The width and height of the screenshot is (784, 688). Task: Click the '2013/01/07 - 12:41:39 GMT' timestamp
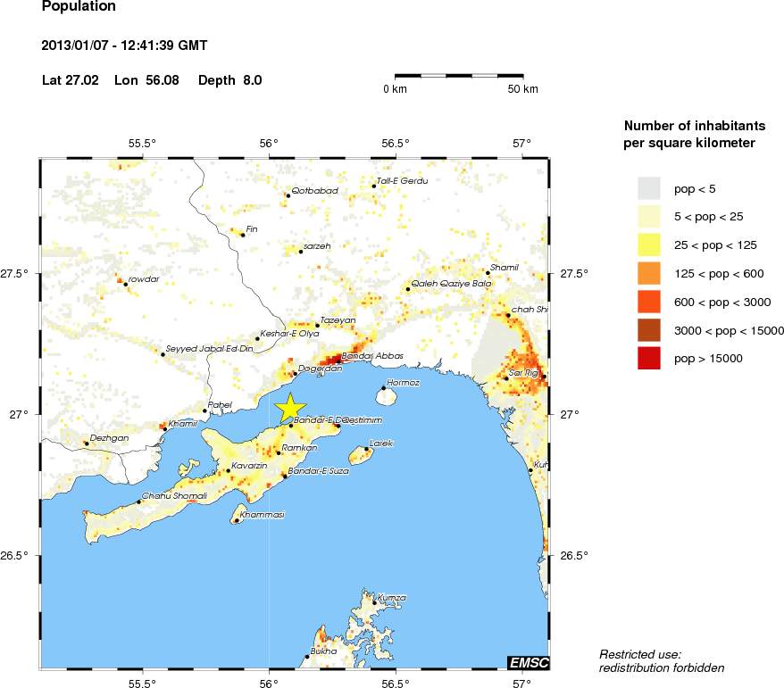pos(124,46)
